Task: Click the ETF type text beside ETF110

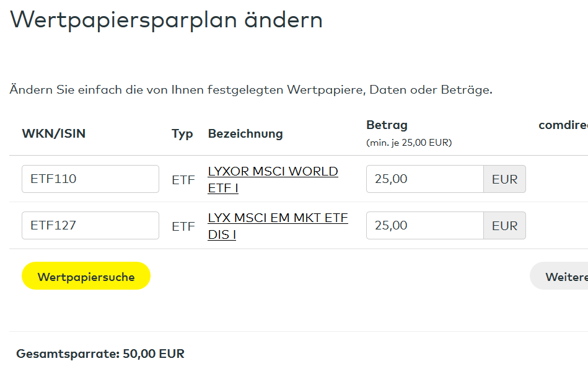Action: tap(183, 180)
